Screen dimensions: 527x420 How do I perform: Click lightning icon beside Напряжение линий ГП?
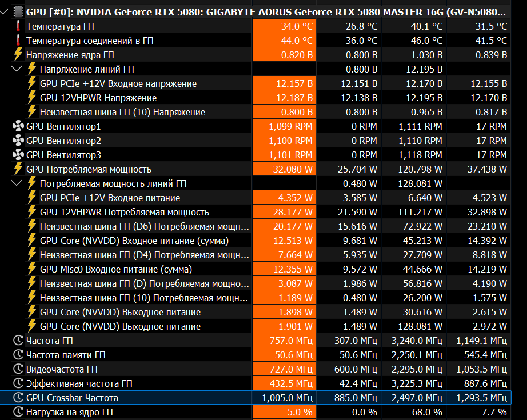(x=31, y=69)
